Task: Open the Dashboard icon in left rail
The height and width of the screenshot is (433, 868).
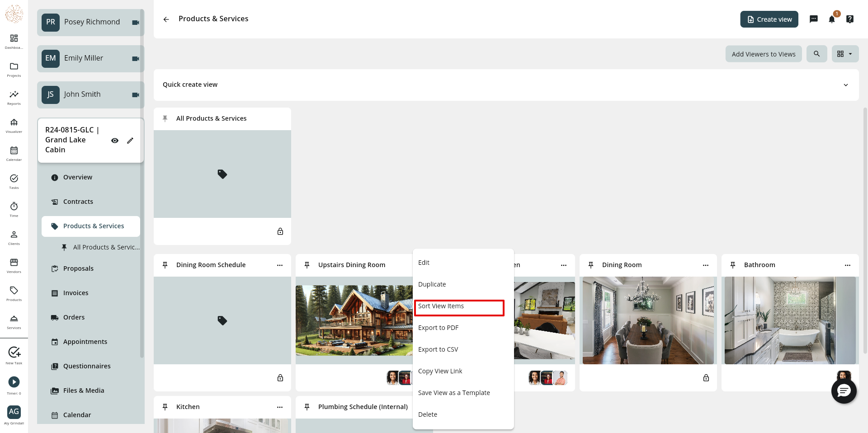Action: click(x=14, y=38)
